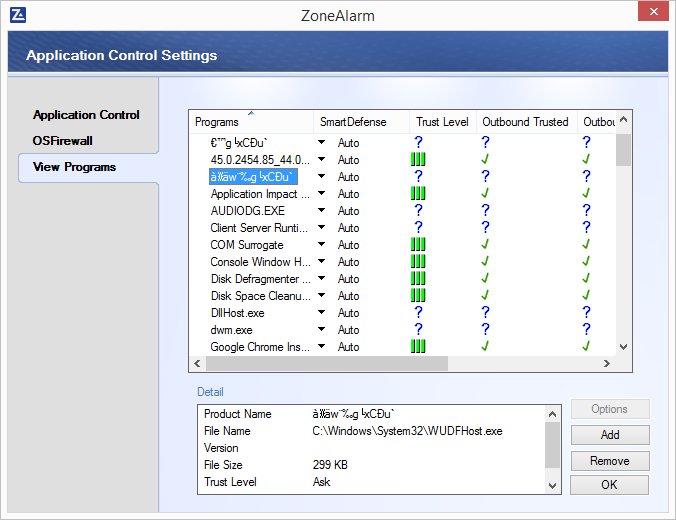Click Trust Level bars for 45.0.2454.85_44.0...
This screenshot has width=676, height=520.
click(x=418, y=160)
